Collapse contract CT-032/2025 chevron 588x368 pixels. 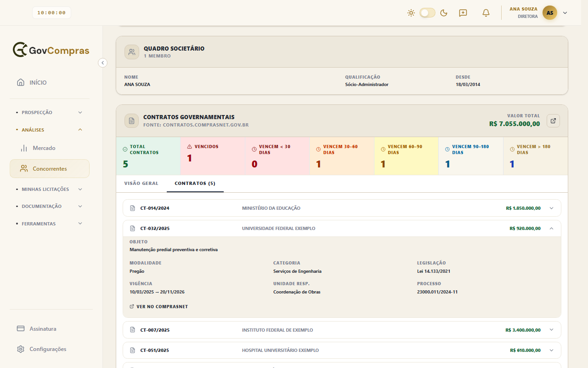coord(552,228)
